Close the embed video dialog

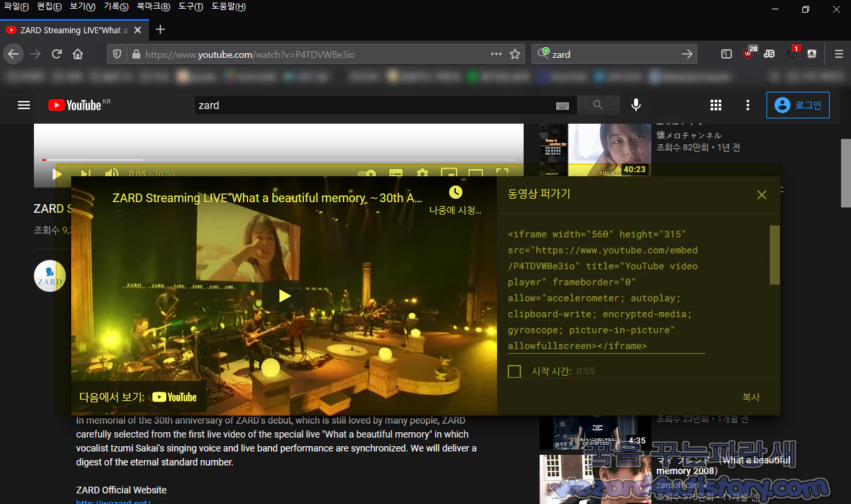(762, 195)
